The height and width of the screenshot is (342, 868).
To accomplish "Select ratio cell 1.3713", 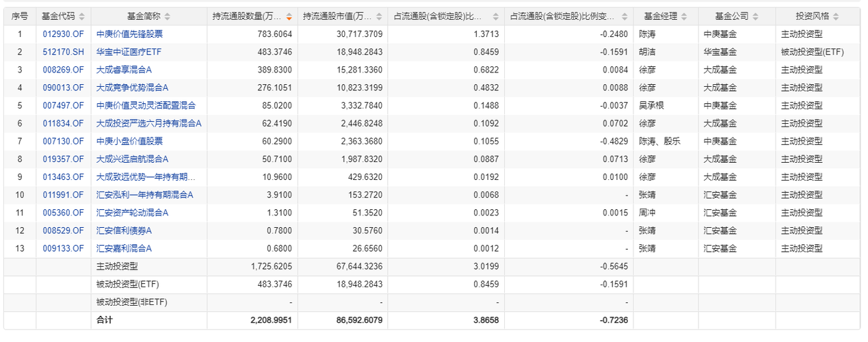I will 485,34.
